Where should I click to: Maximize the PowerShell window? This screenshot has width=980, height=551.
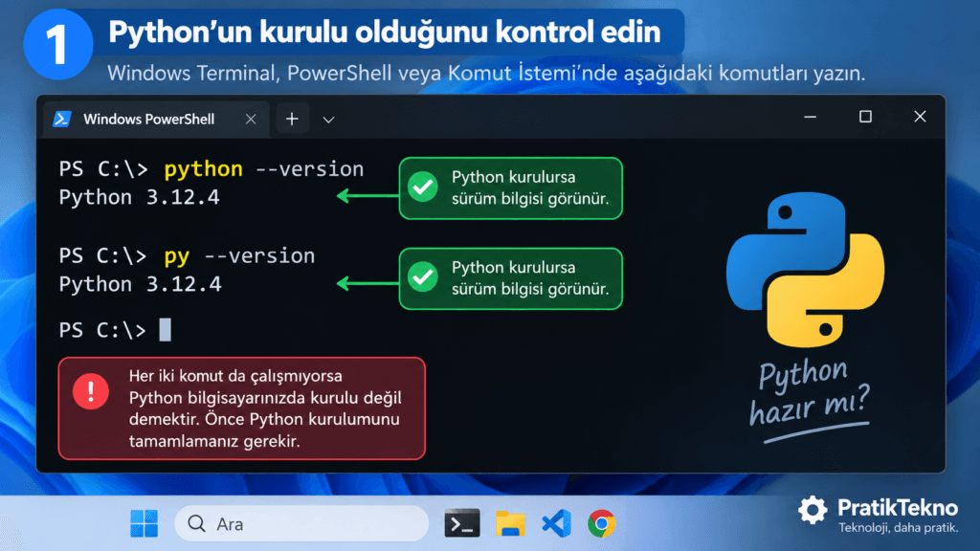pyautogui.click(x=865, y=117)
